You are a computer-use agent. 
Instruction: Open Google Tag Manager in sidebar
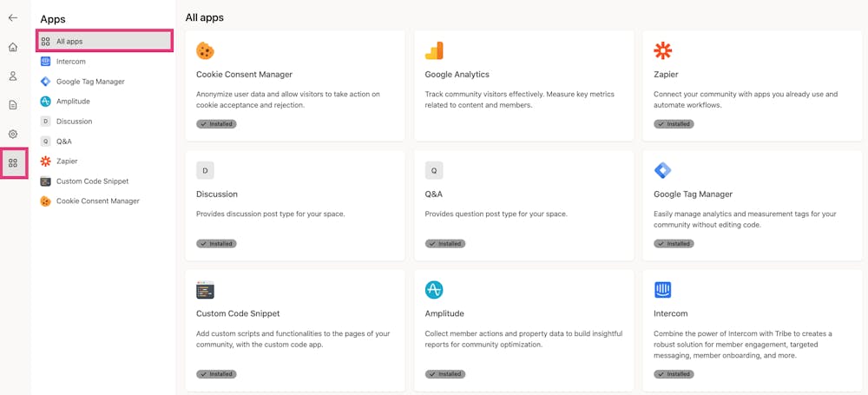coord(90,82)
